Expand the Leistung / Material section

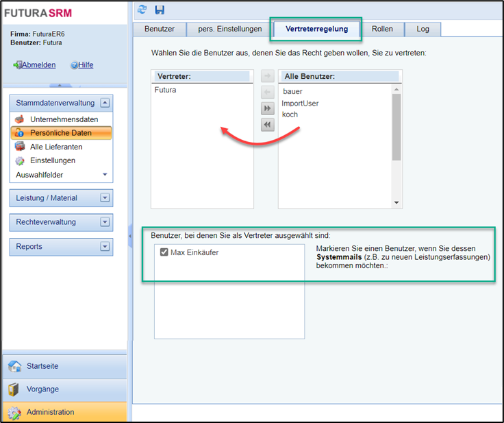pyautogui.click(x=105, y=198)
